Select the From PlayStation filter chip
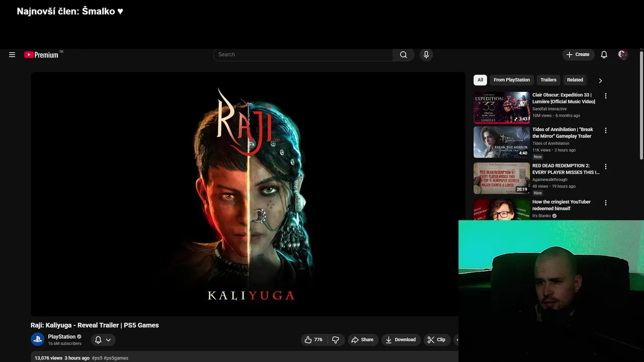Viewport: 644px width, 362px height. click(512, 80)
